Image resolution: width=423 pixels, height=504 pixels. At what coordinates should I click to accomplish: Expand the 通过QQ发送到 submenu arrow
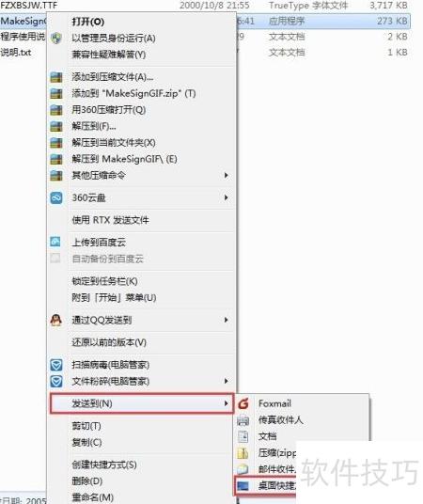[x=227, y=320]
